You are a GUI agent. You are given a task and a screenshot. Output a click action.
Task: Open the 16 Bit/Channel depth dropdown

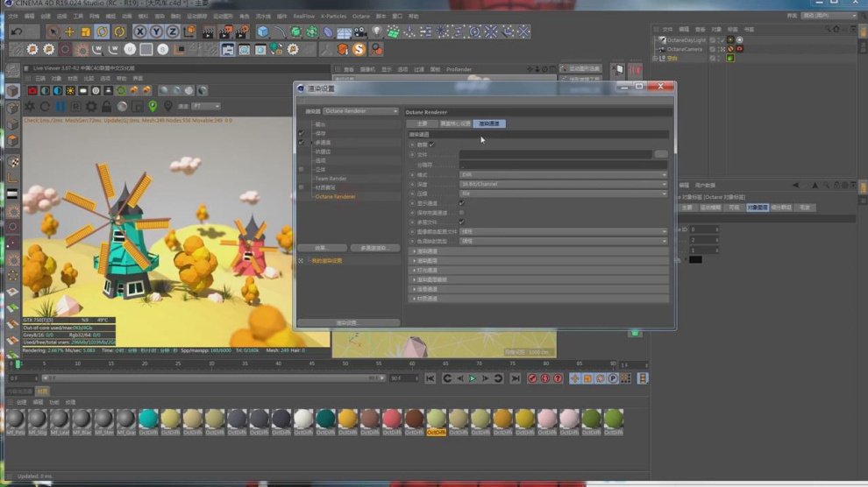tap(563, 184)
